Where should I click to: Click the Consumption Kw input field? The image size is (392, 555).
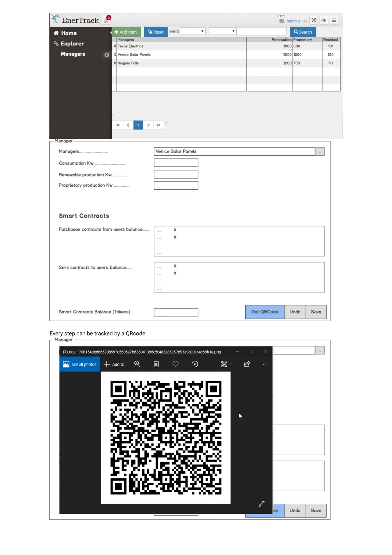176,163
